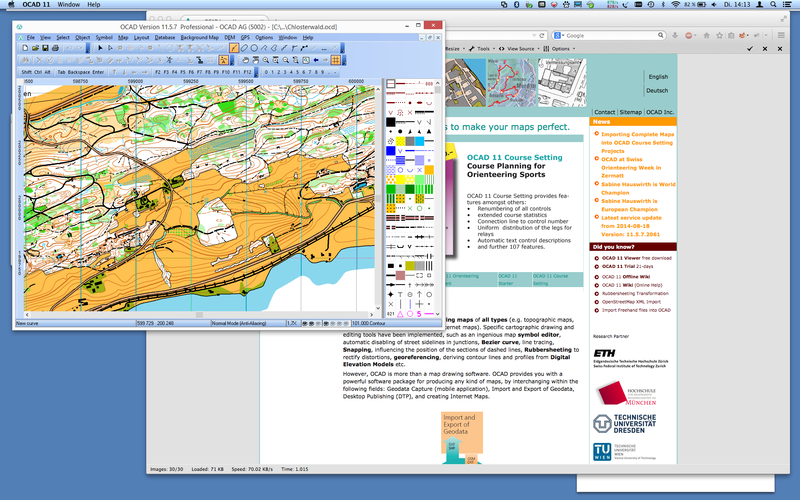The width and height of the screenshot is (800, 500).
Task: Open 'Rubbersheeting Transformation' link
Action: tap(635, 293)
